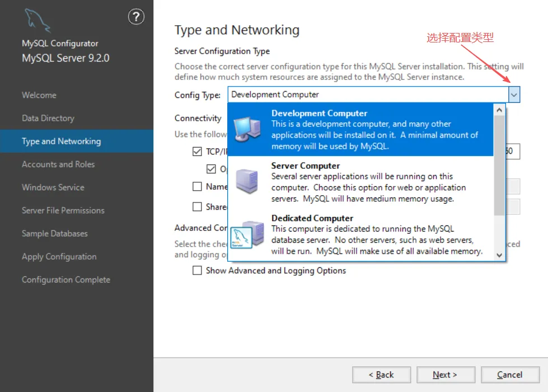Viewport: 548px width, 392px height.
Task: Click the Cancel button
Action: click(x=510, y=375)
